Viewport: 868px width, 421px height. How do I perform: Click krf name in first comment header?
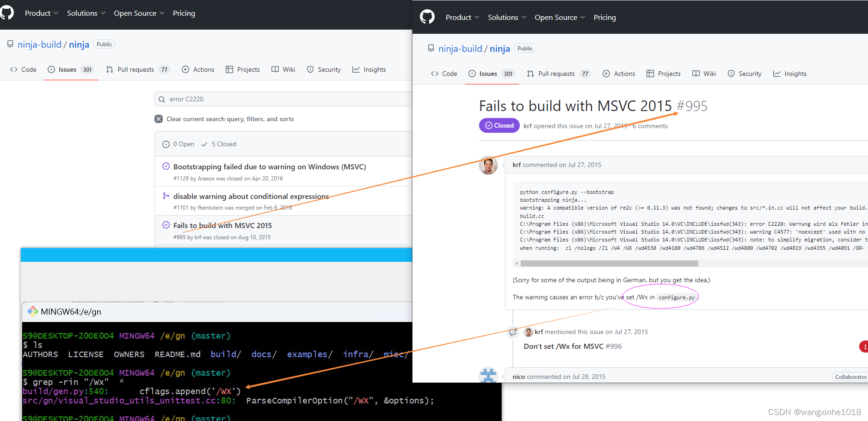point(517,165)
